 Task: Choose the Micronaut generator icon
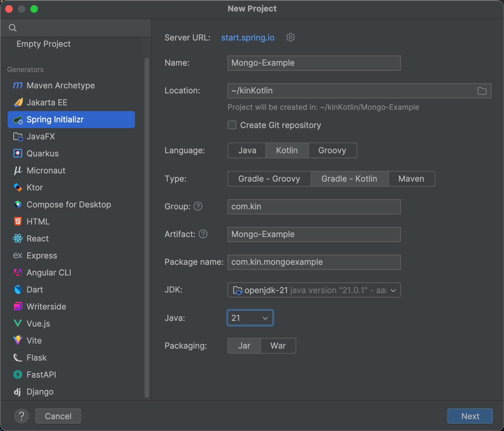pyautogui.click(x=18, y=170)
